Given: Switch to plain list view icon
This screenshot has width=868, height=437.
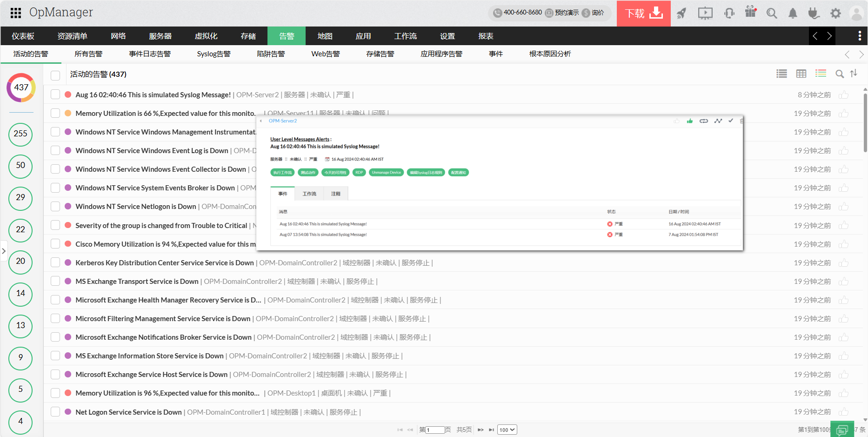Looking at the screenshot, I should pyautogui.click(x=782, y=74).
